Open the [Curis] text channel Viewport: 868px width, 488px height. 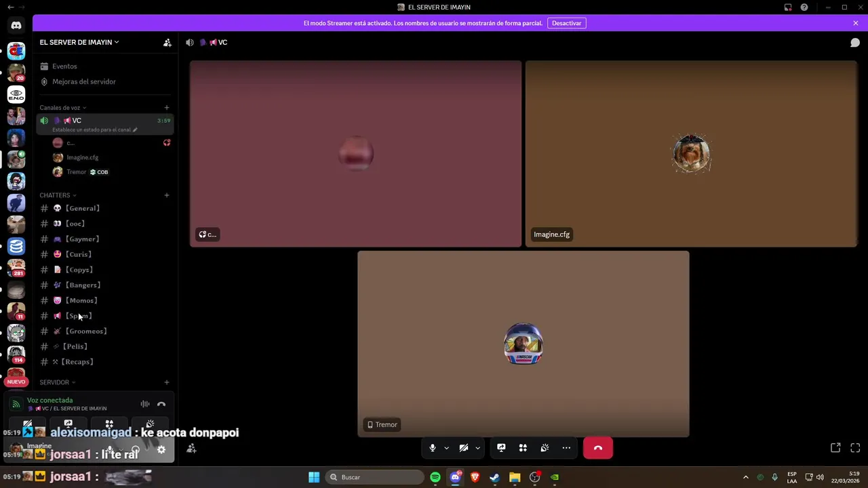pyautogui.click(x=105, y=254)
